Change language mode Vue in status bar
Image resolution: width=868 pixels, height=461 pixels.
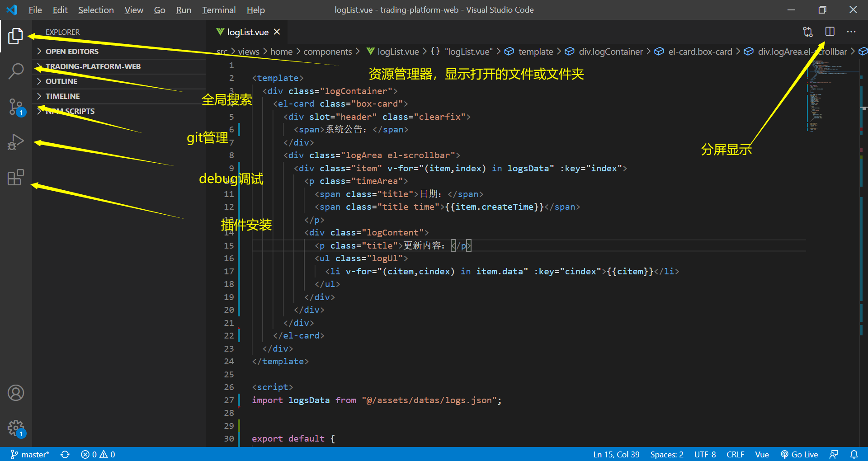tap(762, 454)
